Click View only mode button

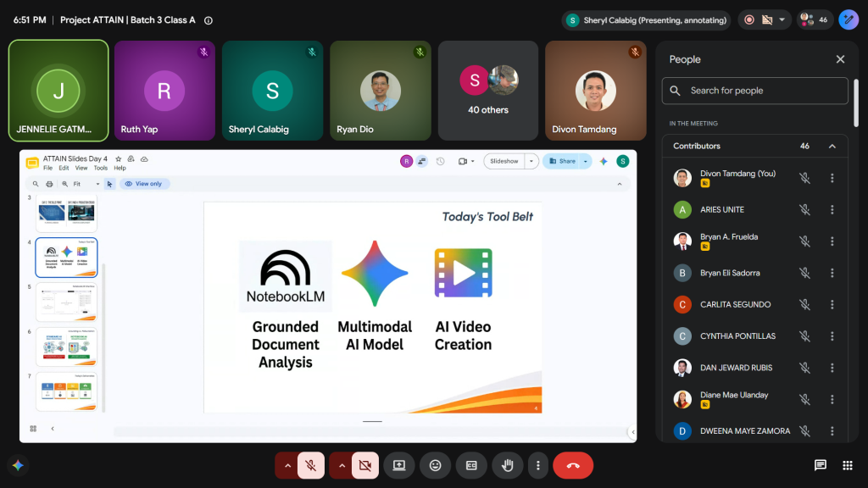tap(144, 184)
